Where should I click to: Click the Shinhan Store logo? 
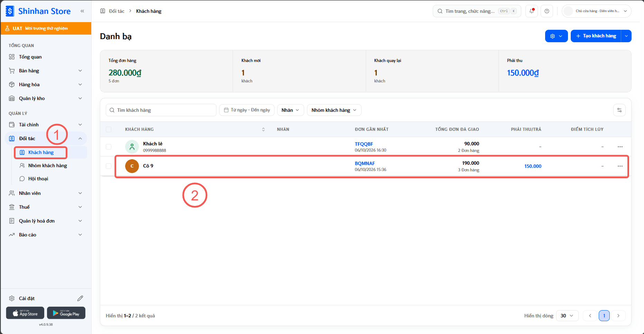coord(38,11)
